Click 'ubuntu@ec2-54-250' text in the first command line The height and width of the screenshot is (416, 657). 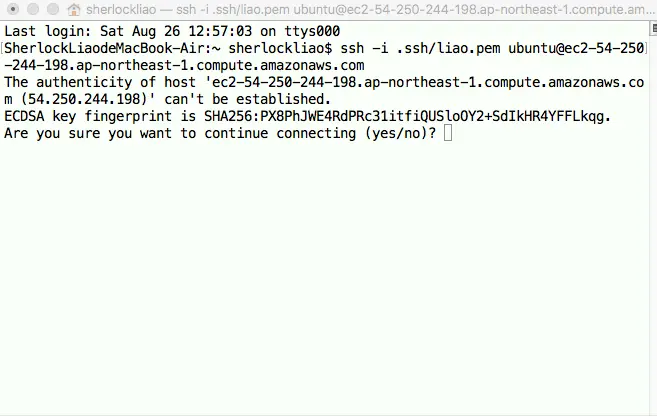pyautogui.click(x=576, y=48)
